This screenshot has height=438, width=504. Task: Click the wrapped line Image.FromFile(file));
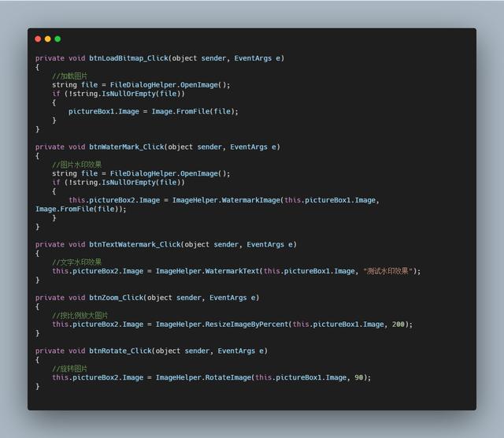coord(81,209)
